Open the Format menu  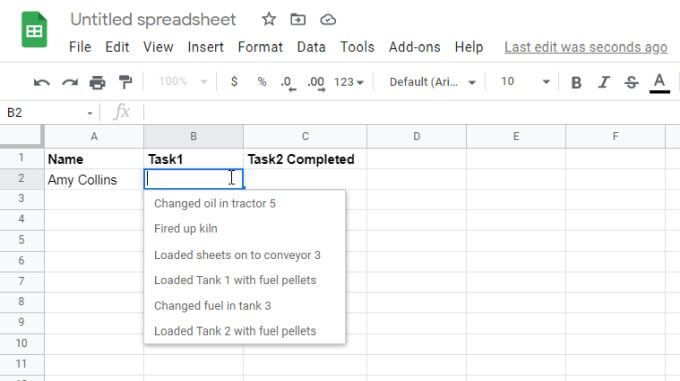(x=260, y=47)
